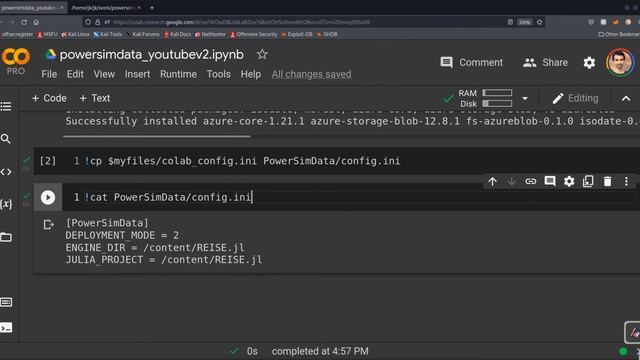Open the find and replace search icon
This screenshot has height=360, width=640.
tap(6, 139)
